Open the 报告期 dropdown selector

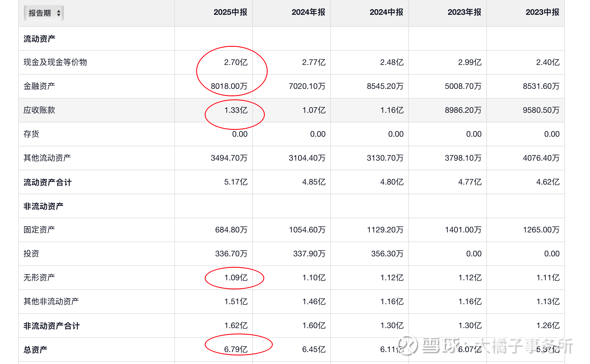coord(43,13)
